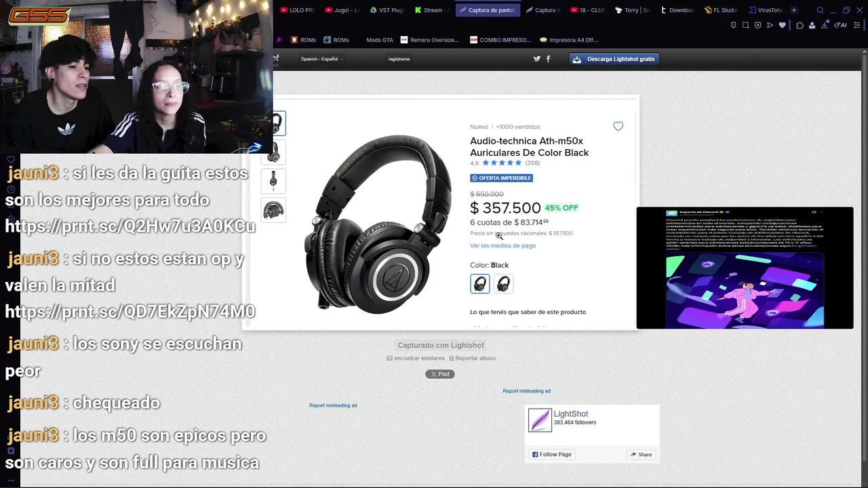Click Report misleading ad above the LightShot widget
This screenshot has height=488, width=868.
tap(526, 391)
